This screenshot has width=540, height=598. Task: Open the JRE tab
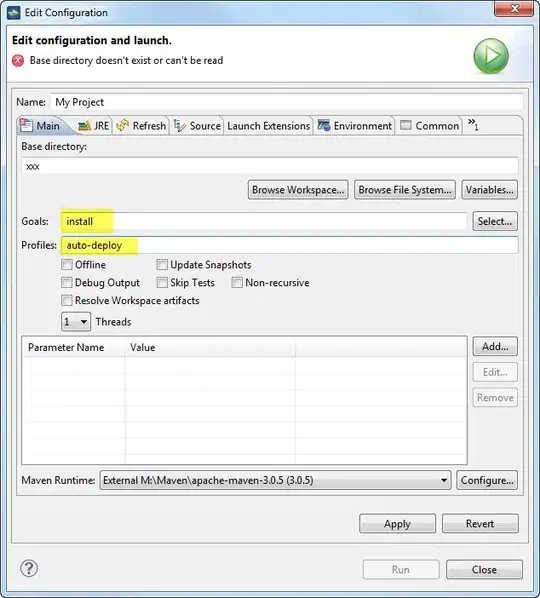[x=93, y=125]
